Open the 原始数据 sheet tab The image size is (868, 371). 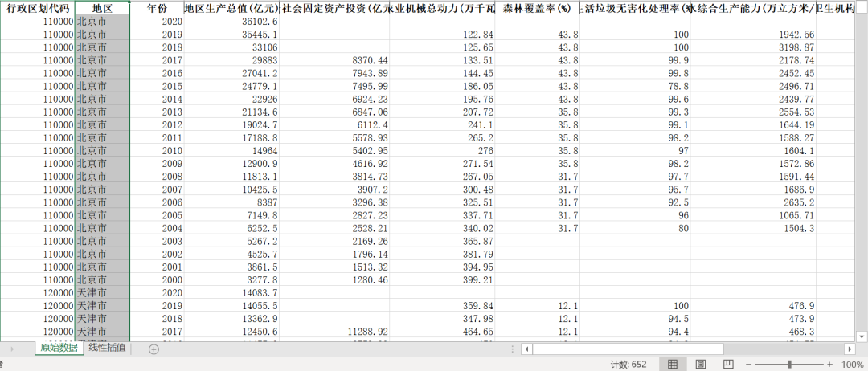pyautogui.click(x=59, y=349)
